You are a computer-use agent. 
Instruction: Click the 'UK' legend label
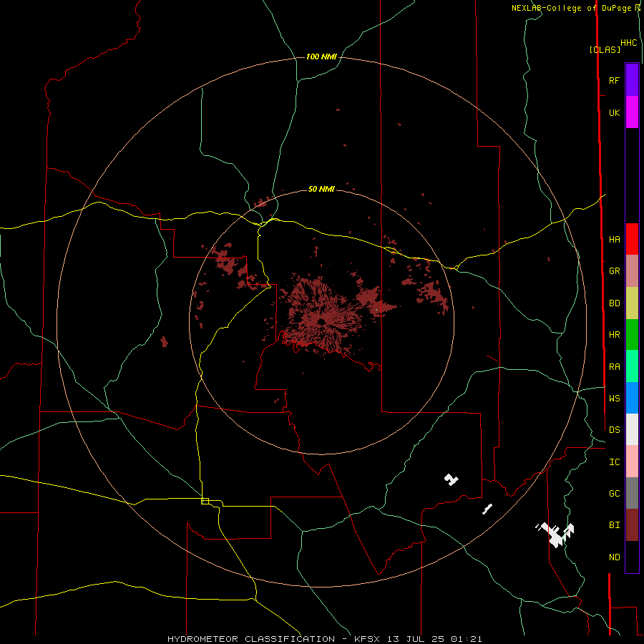pos(615,112)
